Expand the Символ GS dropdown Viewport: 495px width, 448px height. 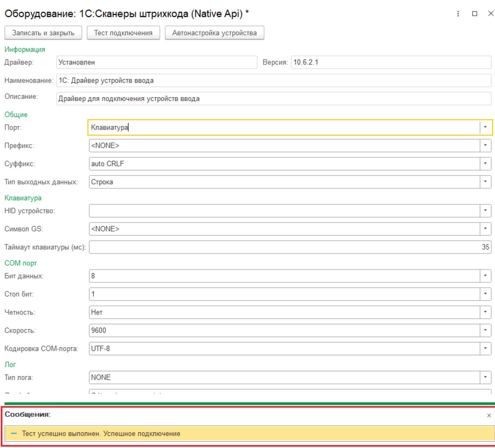485,229
